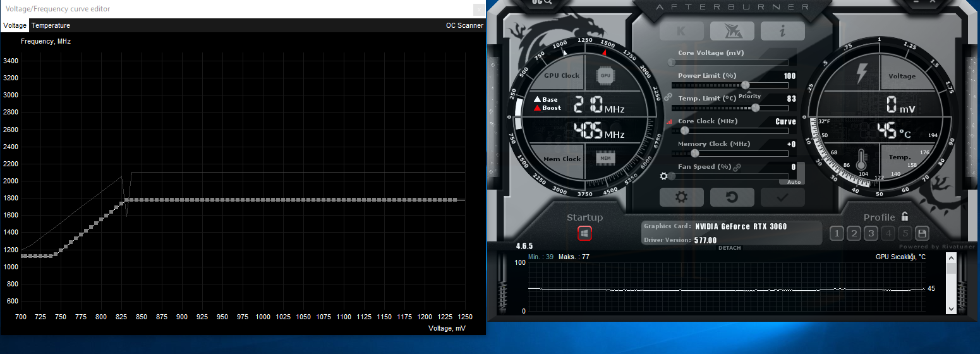Switch to the Temperature tab in curve editor
The width and height of the screenshot is (980, 354).
pyautogui.click(x=51, y=25)
